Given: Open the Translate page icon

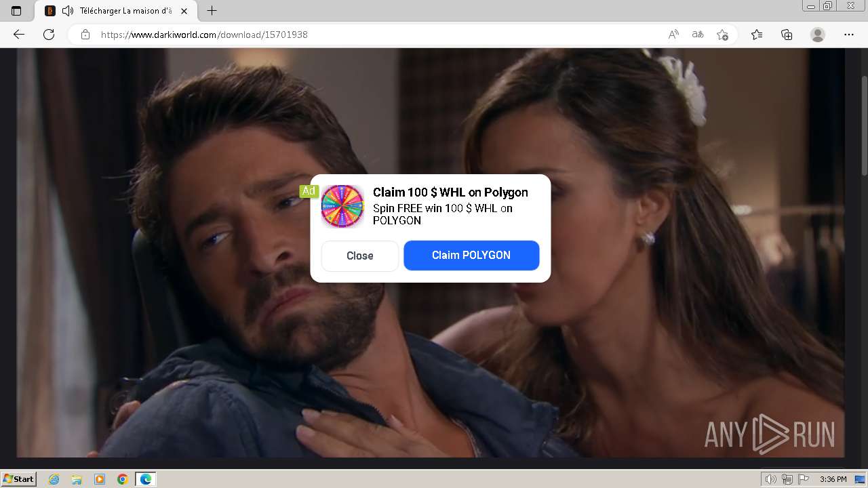Looking at the screenshot, I should (698, 35).
